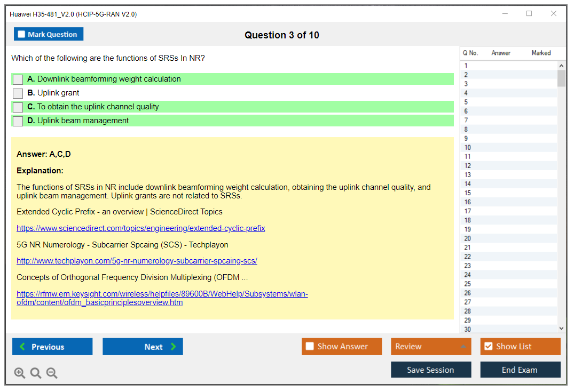
Task: Click Save Session button
Action: (431, 370)
